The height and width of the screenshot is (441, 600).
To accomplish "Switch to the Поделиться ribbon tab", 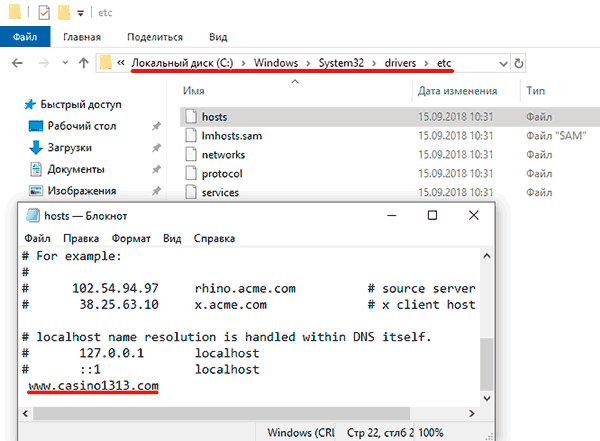I will pyautogui.click(x=155, y=37).
